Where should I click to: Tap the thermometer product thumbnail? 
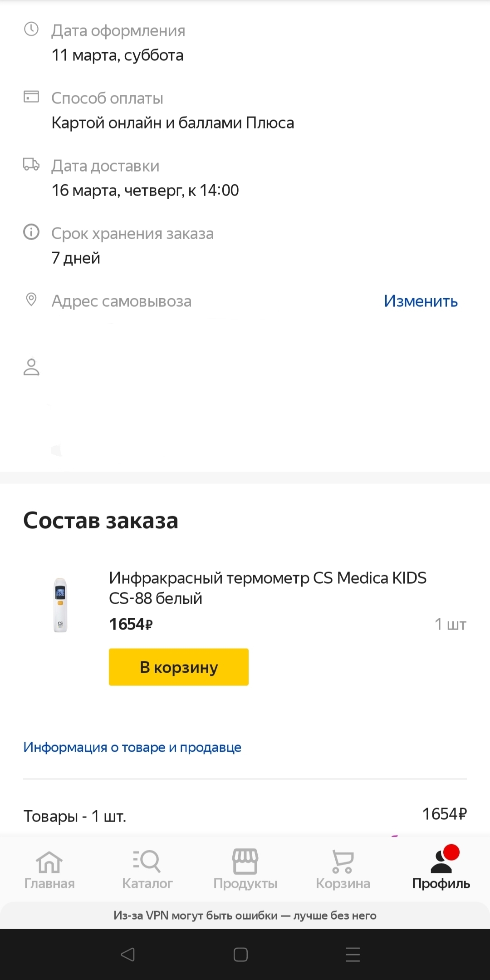[60, 605]
